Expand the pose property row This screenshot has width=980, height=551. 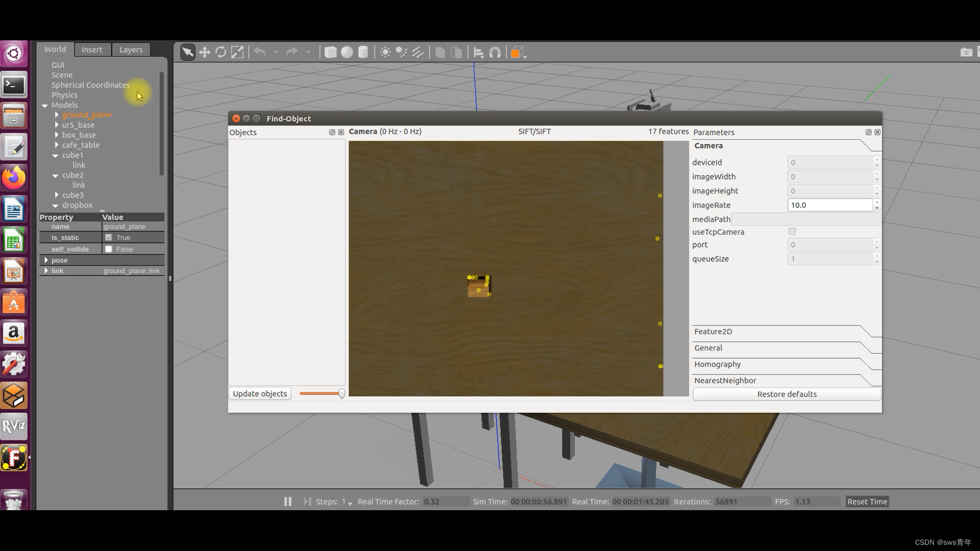[46, 260]
